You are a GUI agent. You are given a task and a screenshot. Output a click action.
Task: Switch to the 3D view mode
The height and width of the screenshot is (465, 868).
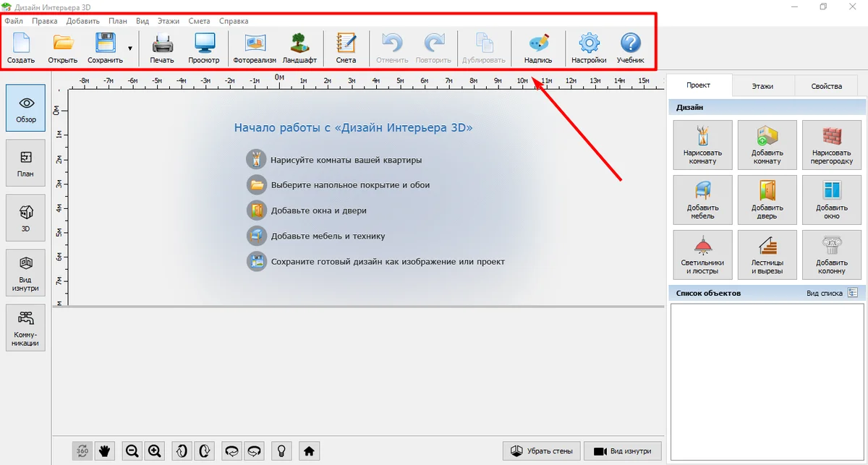25,218
